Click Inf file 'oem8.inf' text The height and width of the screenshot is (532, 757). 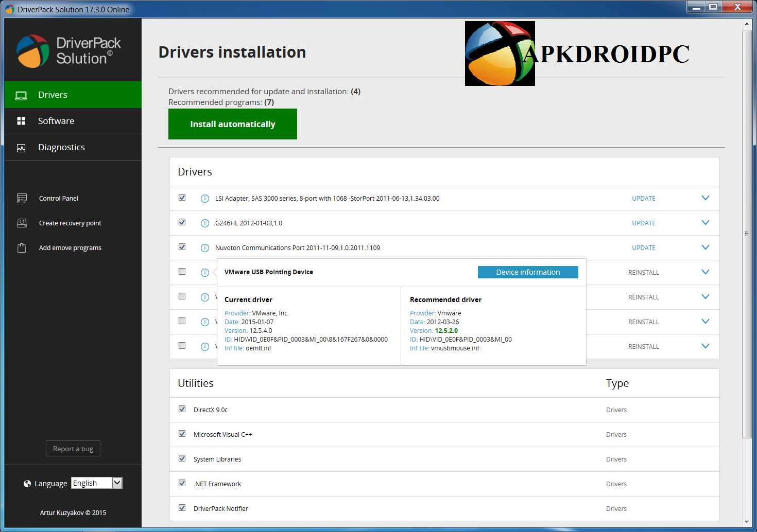coord(259,348)
